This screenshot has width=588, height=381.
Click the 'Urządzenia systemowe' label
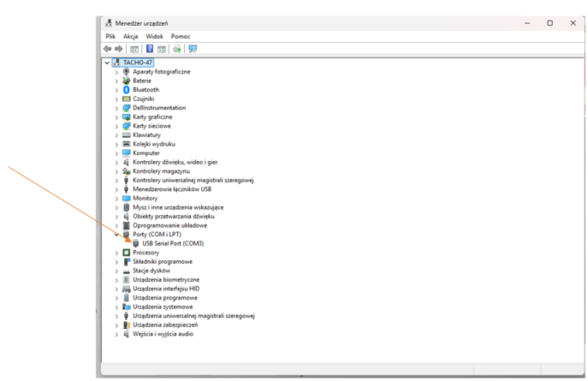coord(163,307)
